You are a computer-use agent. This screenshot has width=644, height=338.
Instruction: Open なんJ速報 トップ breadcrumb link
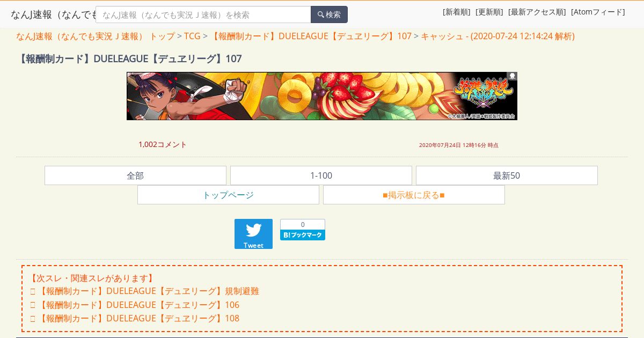point(96,36)
